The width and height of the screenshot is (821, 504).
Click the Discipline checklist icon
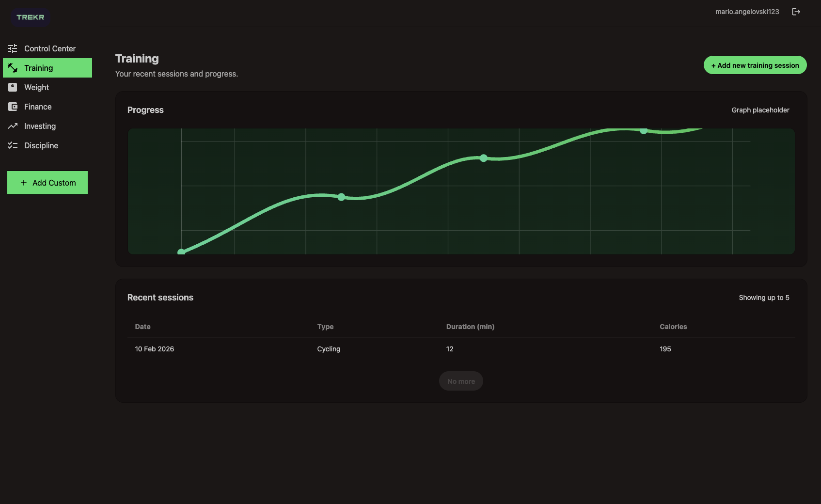point(13,145)
